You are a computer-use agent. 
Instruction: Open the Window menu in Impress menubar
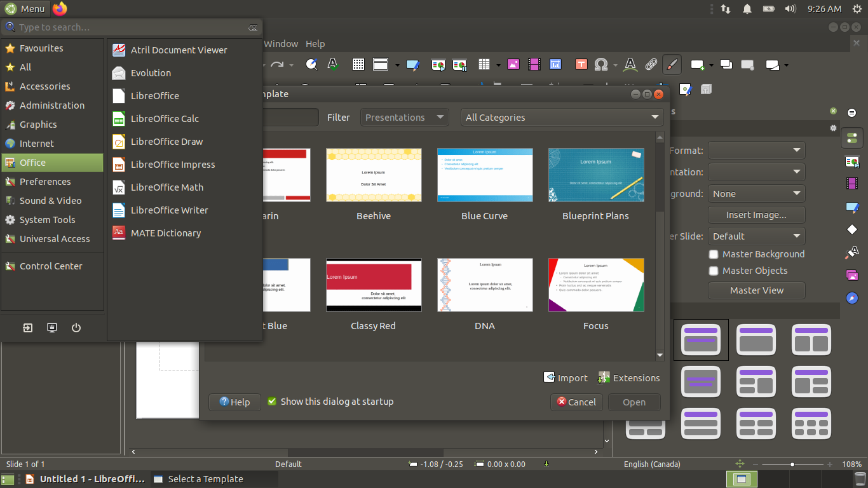point(281,44)
